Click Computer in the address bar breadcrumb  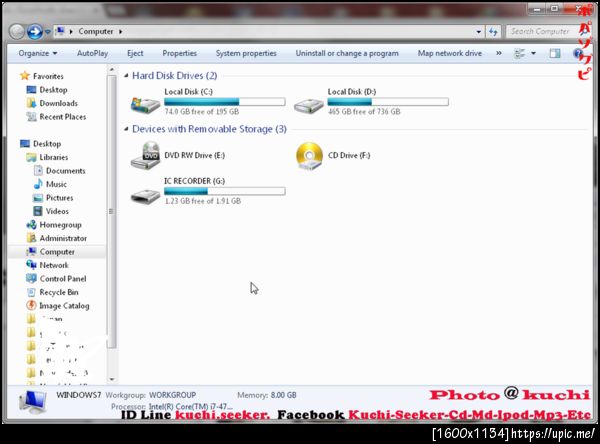[x=96, y=31]
